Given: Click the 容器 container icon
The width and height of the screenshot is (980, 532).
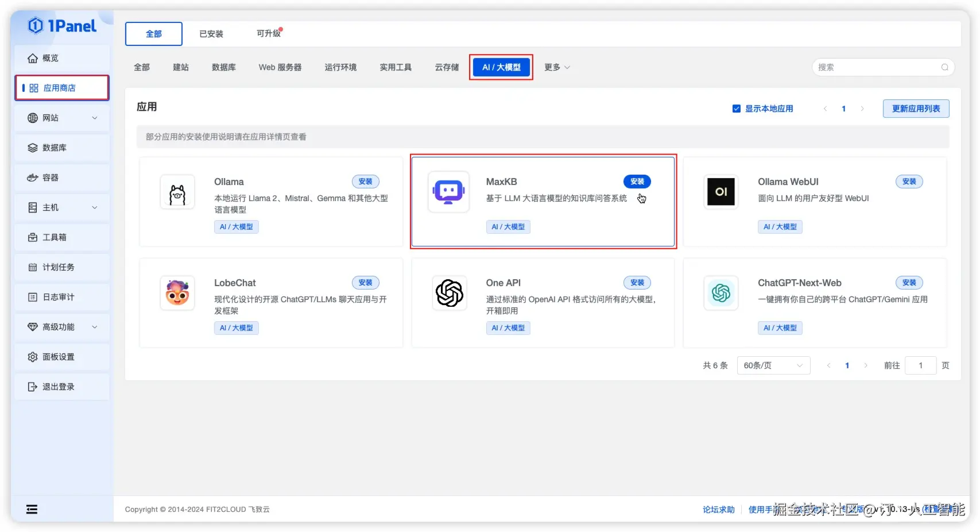Looking at the screenshot, I should 33,178.
